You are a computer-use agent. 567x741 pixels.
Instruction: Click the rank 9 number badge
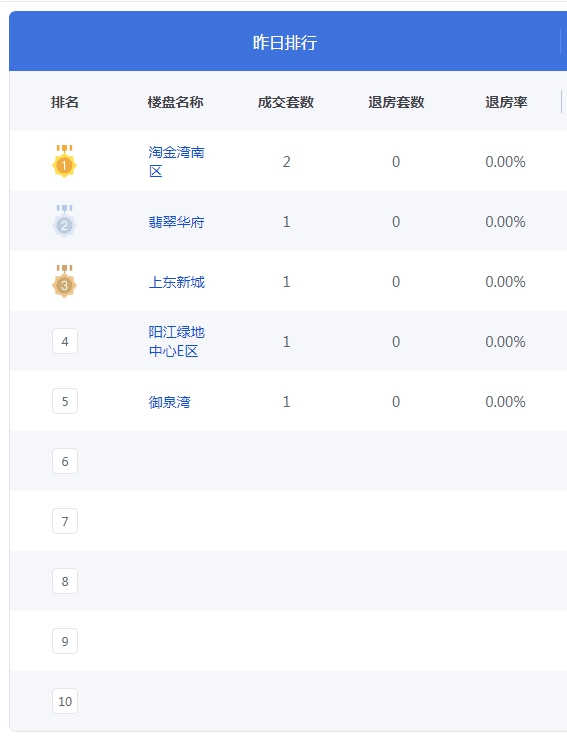point(65,641)
